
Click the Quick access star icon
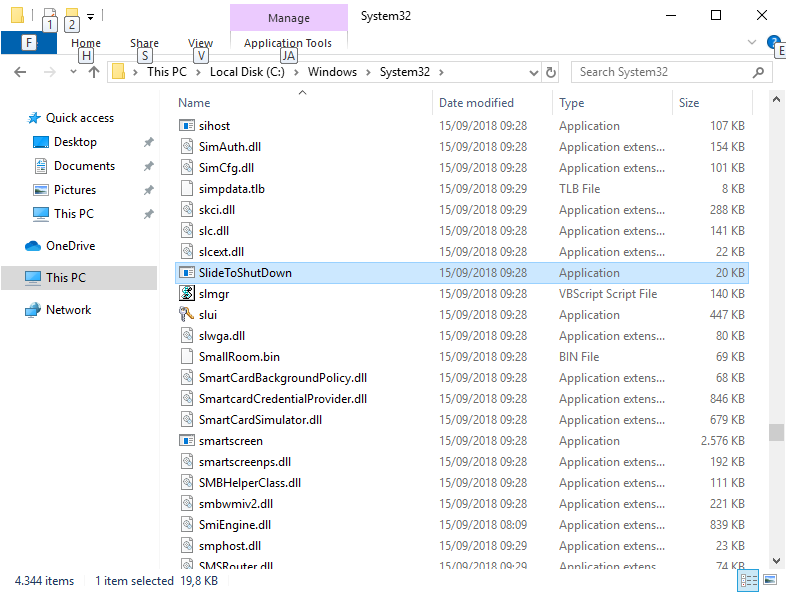[x=34, y=118]
